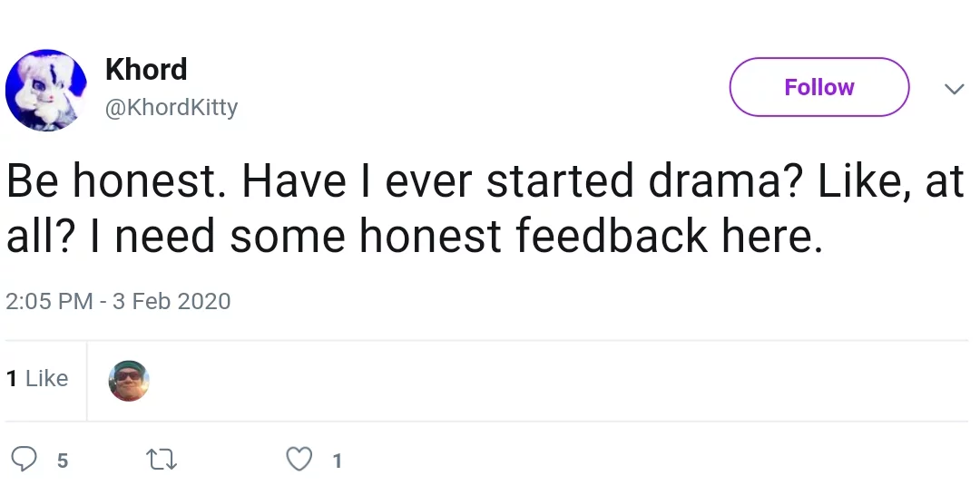980x495 pixels.
Task: Click the "3 Feb 2020" date text
Action: click(x=171, y=301)
